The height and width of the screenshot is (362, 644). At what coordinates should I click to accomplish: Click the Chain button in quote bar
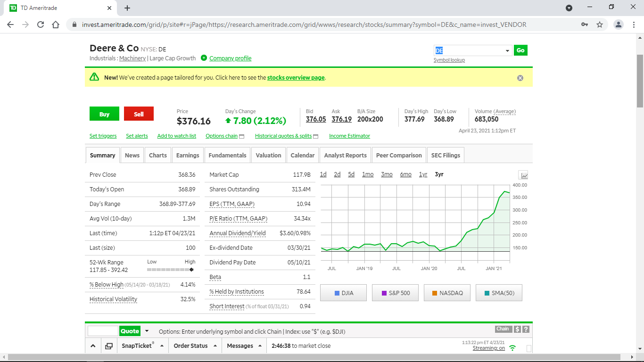503,329
